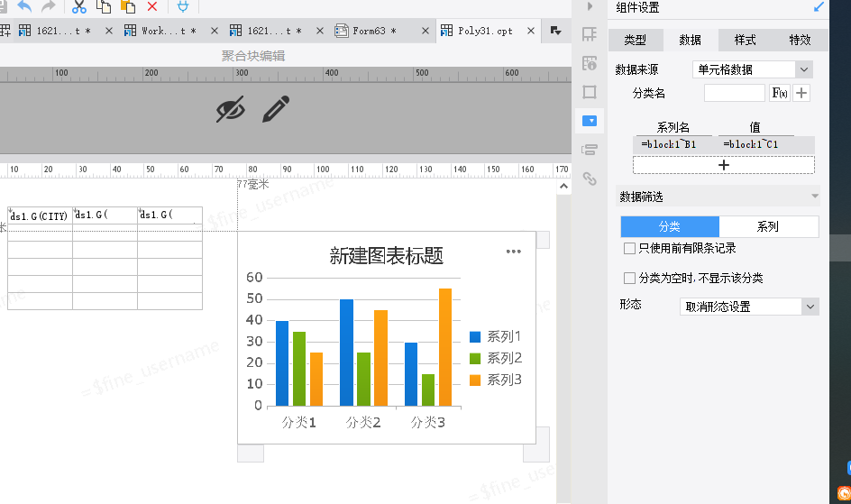Viewport: 851px width, 504px height.
Task: Click the scissors cut icon
Action: [79, 6]
